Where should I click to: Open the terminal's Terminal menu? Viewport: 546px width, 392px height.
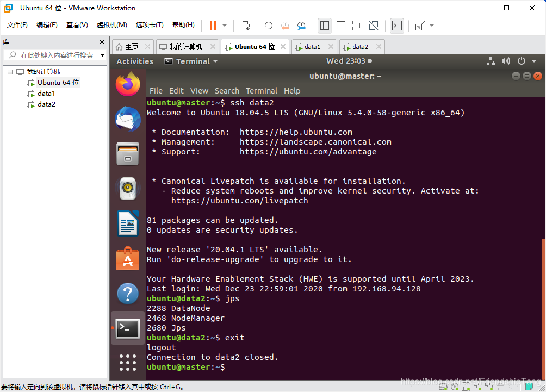(x=262, y=91)
